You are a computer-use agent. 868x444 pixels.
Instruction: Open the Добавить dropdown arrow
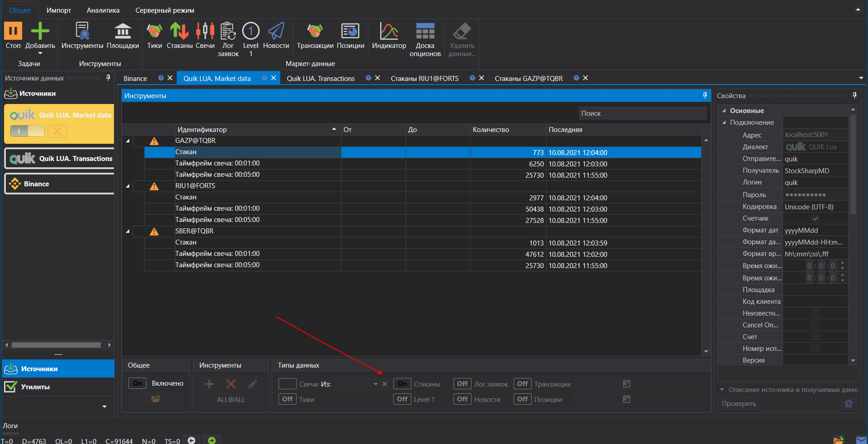(x=40, y=53)
